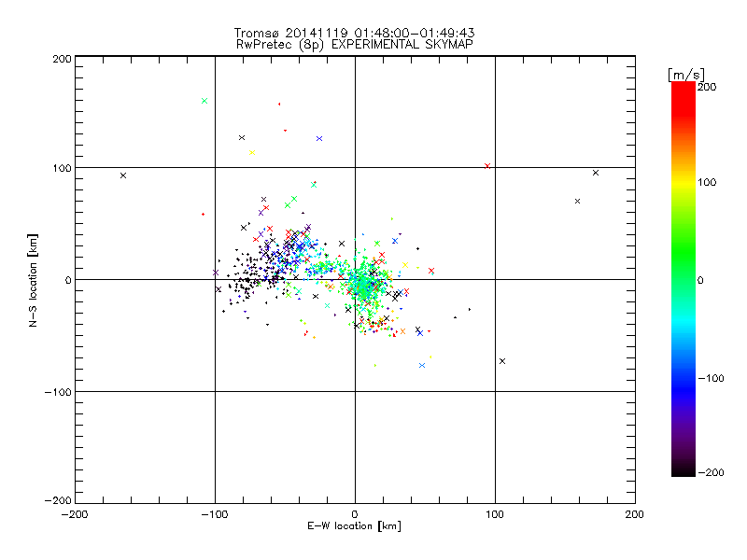The width and height of the screenshot is (747, 560).
Task: Select the '[m/s]' colorbar unit label
Action: pyautogui.click(x=686, y=75)
